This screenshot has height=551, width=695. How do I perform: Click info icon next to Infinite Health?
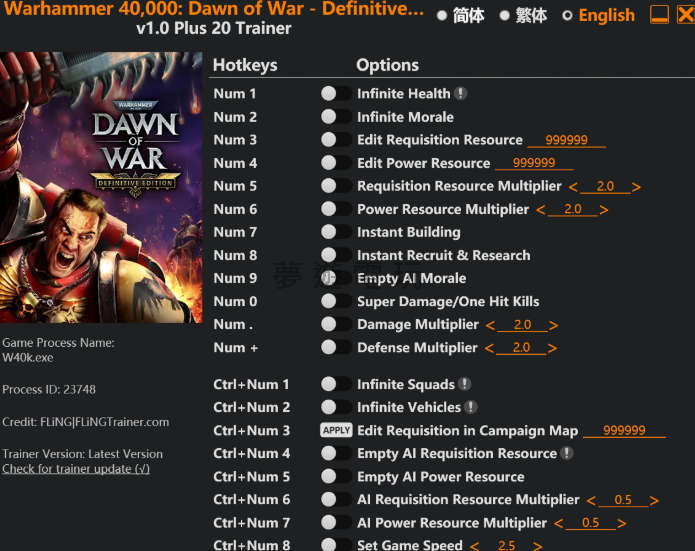coord(461,94)
